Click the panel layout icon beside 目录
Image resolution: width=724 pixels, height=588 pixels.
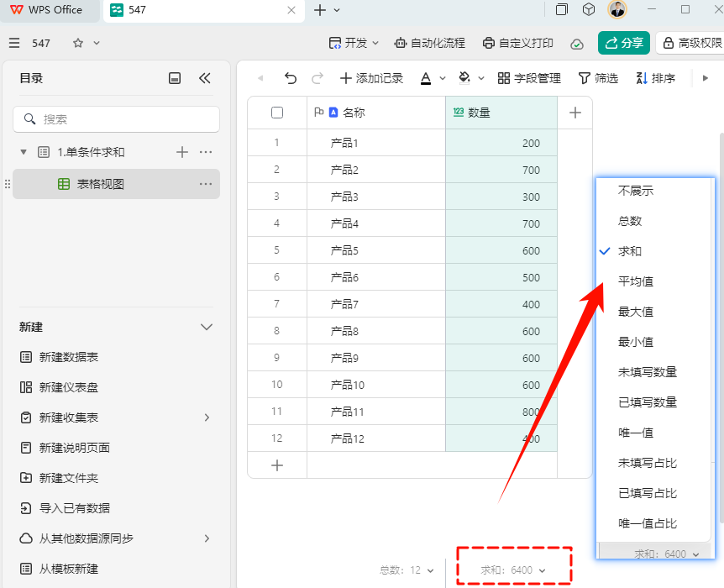point(175,78)
